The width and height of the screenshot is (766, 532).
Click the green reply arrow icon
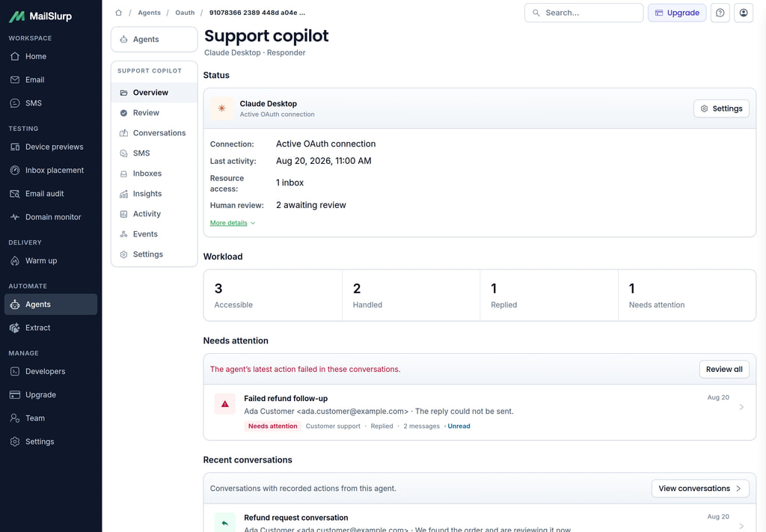[224, 523]
